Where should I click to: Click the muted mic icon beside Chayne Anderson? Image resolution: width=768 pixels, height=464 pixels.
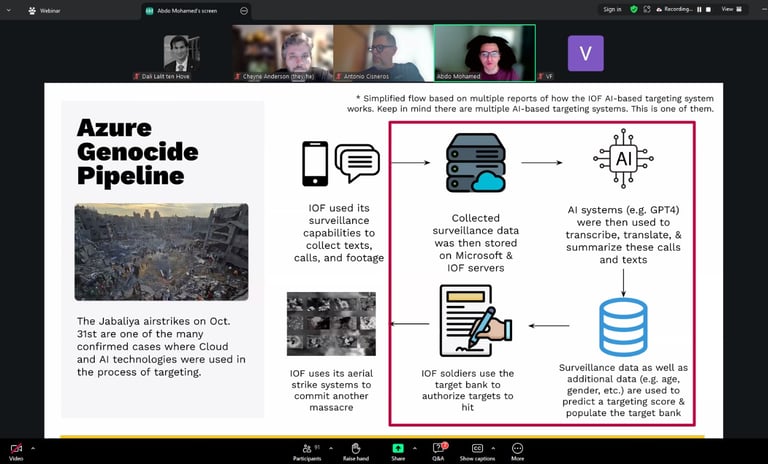tap(238, 76)
